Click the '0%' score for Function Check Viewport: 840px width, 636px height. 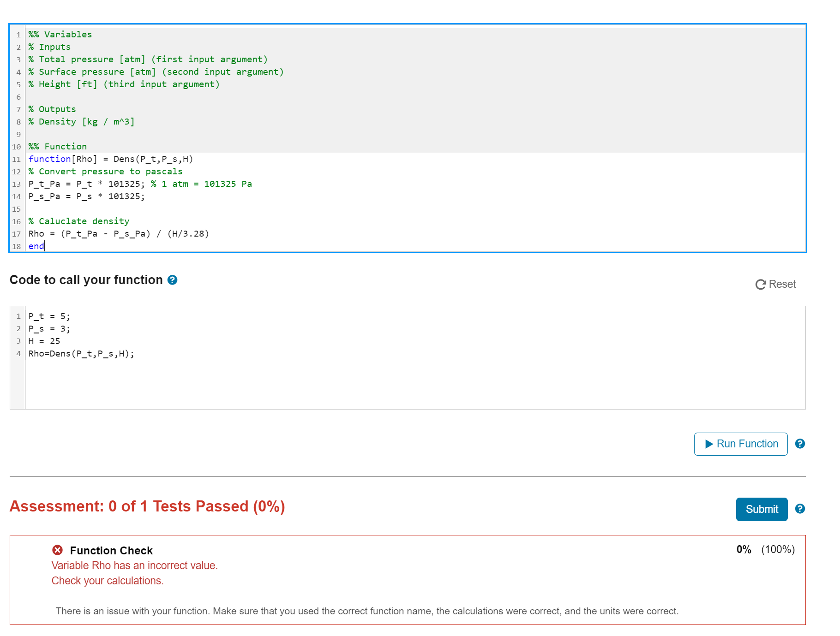click(744, 549)
